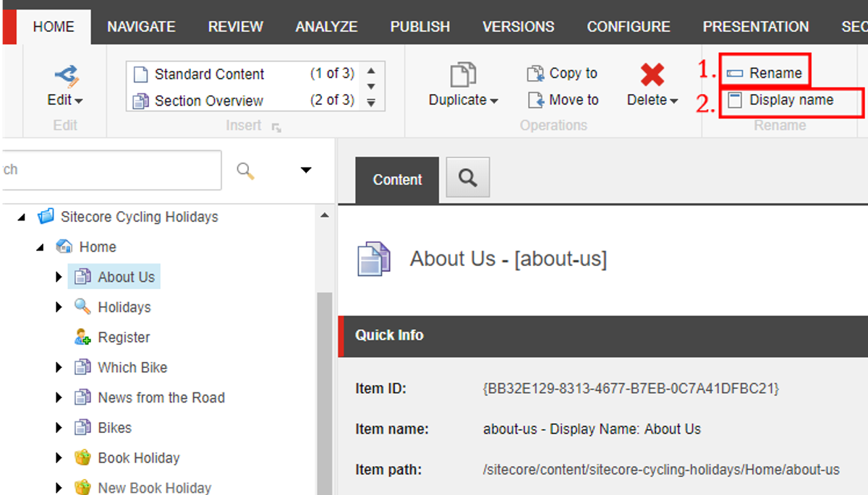Click the content tree vertical scrollbar
The image size is (868, 495).
click(324, 394)
